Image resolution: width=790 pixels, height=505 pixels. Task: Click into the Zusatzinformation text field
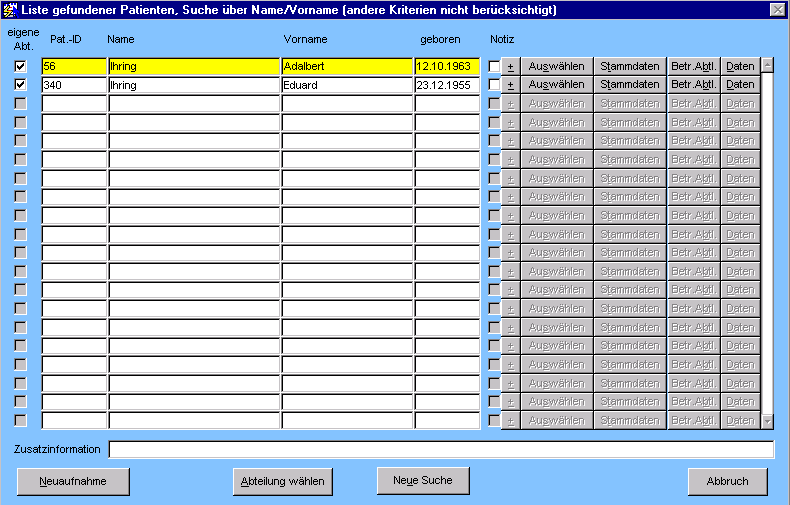[x=440, y=450]
